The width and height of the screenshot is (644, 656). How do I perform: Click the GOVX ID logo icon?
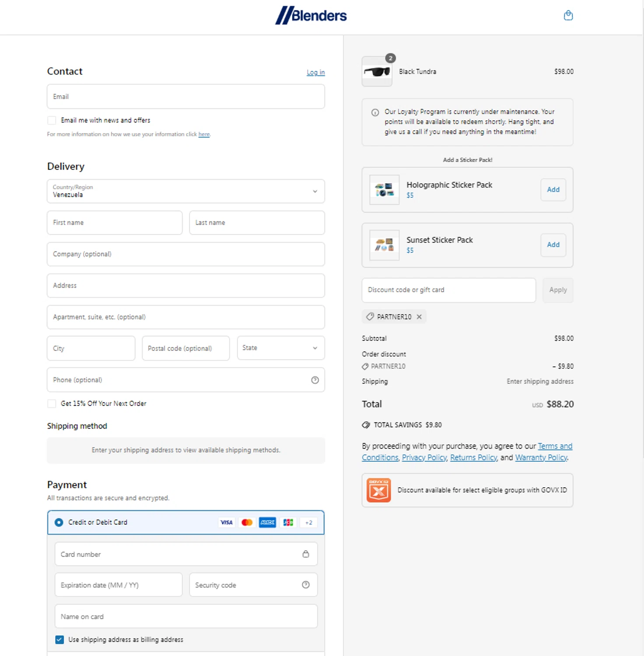379,490
